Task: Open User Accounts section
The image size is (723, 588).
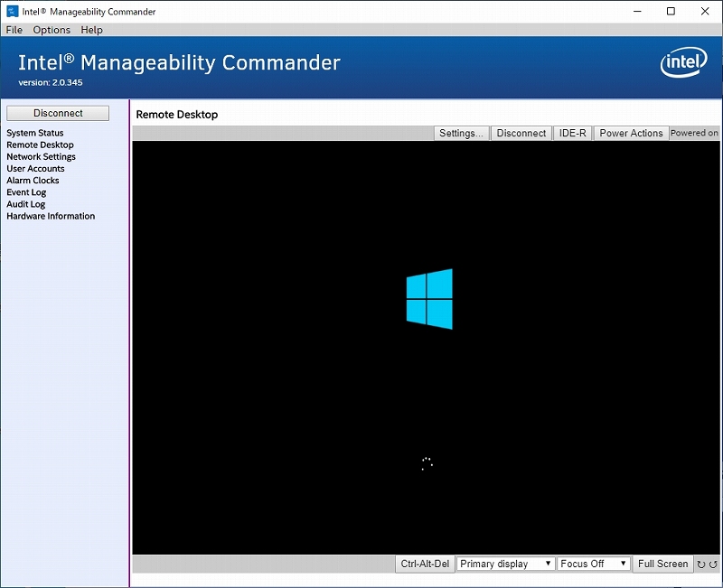Action: tap(35, 169)
